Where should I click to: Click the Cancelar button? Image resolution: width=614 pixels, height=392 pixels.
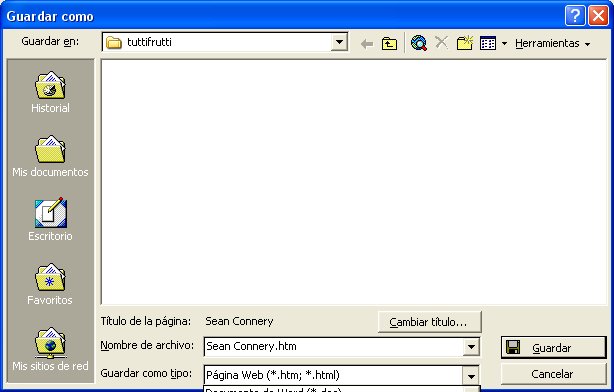coord(553,374)
